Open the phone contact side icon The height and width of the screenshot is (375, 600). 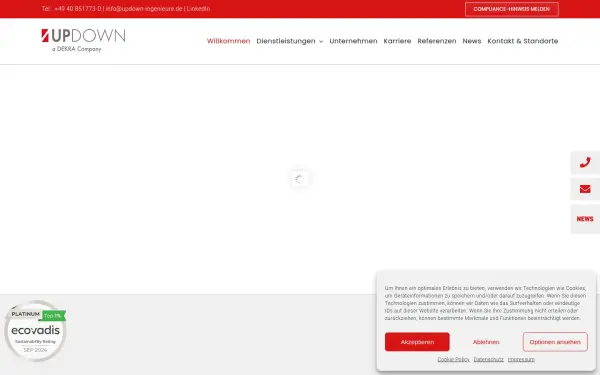tap(585, 163)
